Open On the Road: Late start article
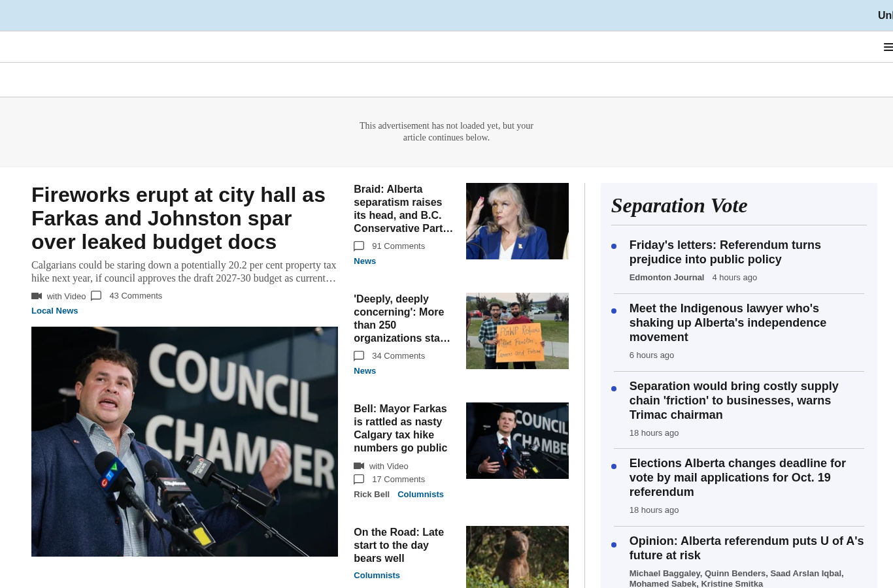This screenshot has width=893, height=588. pos(399,545)
